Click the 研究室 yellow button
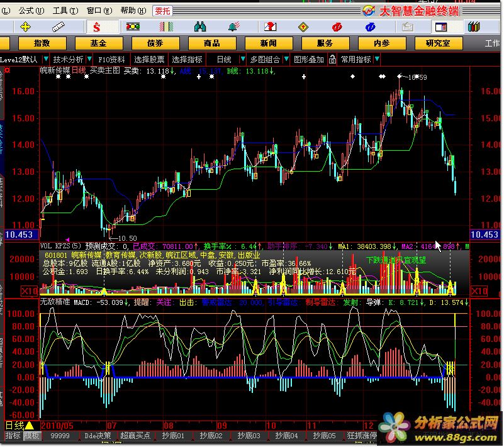Viewport: 504px width, 447px height. [439, 43]
